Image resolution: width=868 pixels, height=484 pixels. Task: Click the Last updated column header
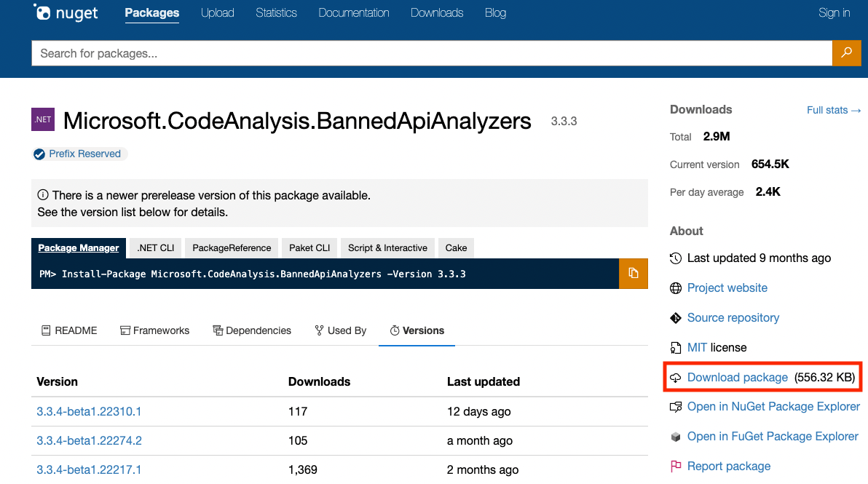pyautogui.click(x=484, y=381)
